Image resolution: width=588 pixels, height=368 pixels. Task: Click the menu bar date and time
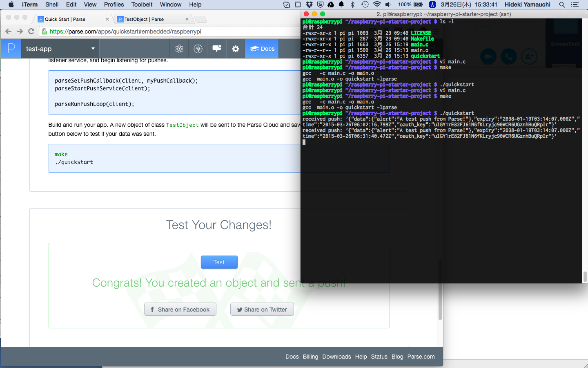(469, 4)
